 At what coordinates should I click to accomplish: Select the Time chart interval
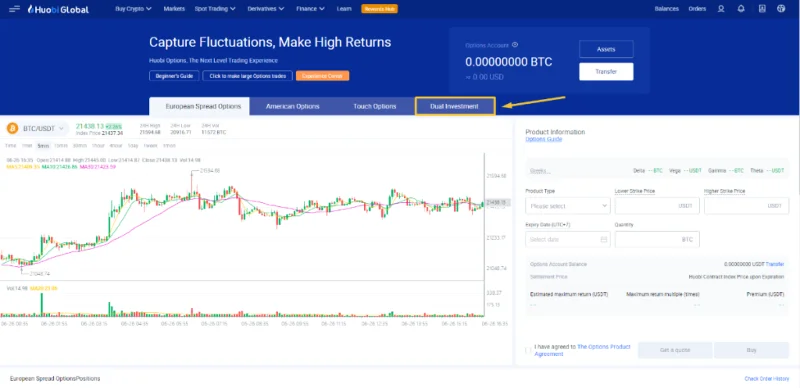click(x=10, y=146)
